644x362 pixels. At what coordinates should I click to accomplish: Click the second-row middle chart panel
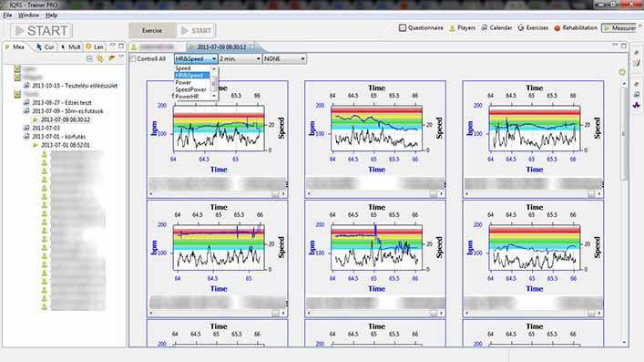coord(375,259)
